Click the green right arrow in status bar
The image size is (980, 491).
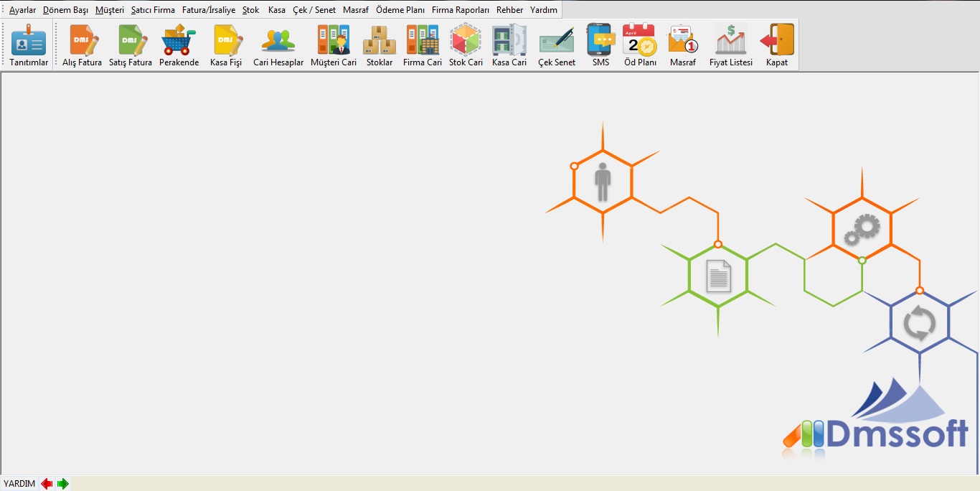[x=63, y=484]
